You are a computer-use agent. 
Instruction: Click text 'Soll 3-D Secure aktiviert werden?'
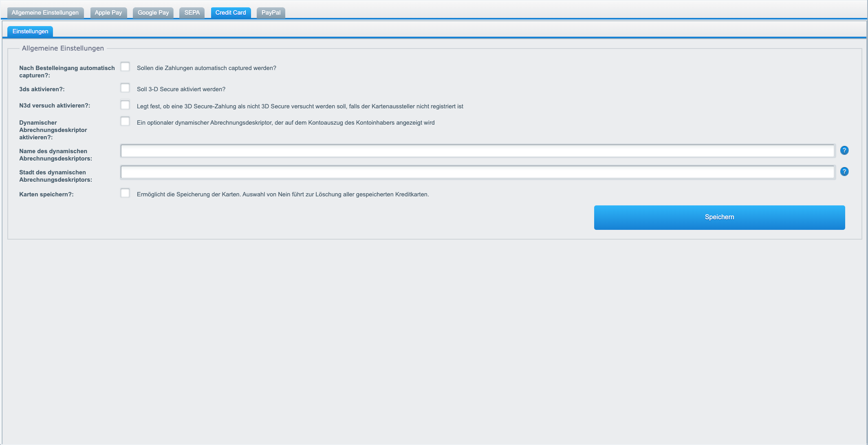[x=181, y=89]
